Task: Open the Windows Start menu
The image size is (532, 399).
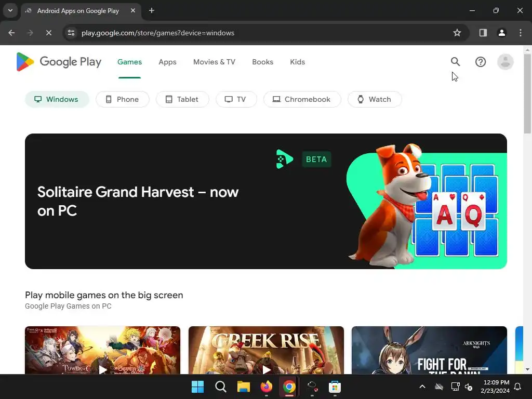Action: pos(197,387)
